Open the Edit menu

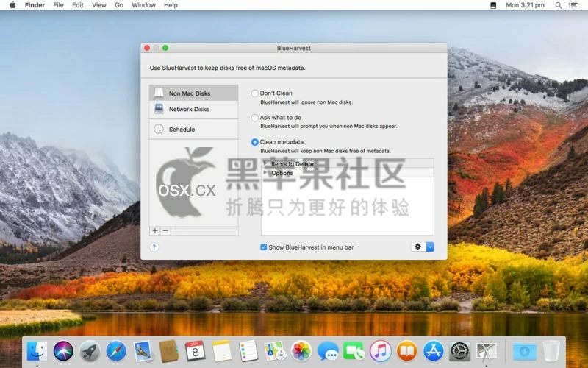pos(78,5)
